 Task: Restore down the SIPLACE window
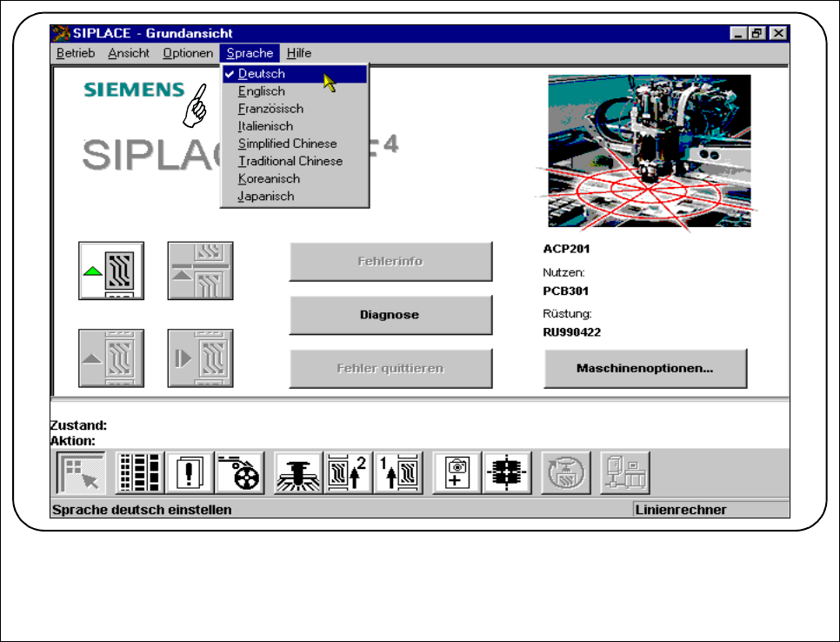click(757, 33)
